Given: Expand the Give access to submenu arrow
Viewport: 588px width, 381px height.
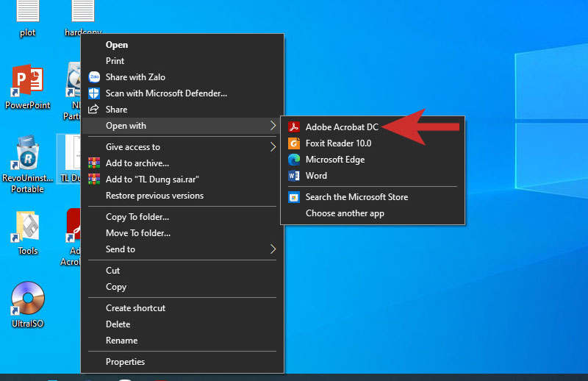Looking at the screenshot, I should tap(273, 147).
